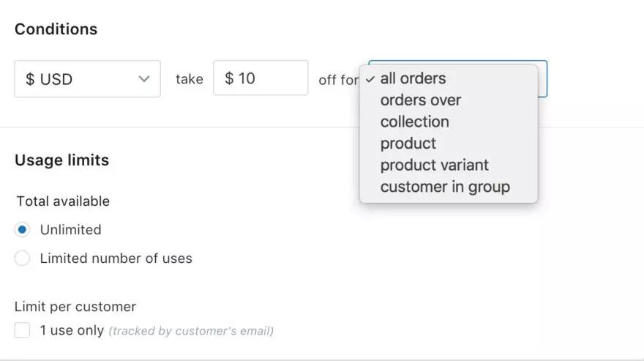The image size is (644, 361).
Task: Select "all orders" from the open list
Action: click(413, 78)
